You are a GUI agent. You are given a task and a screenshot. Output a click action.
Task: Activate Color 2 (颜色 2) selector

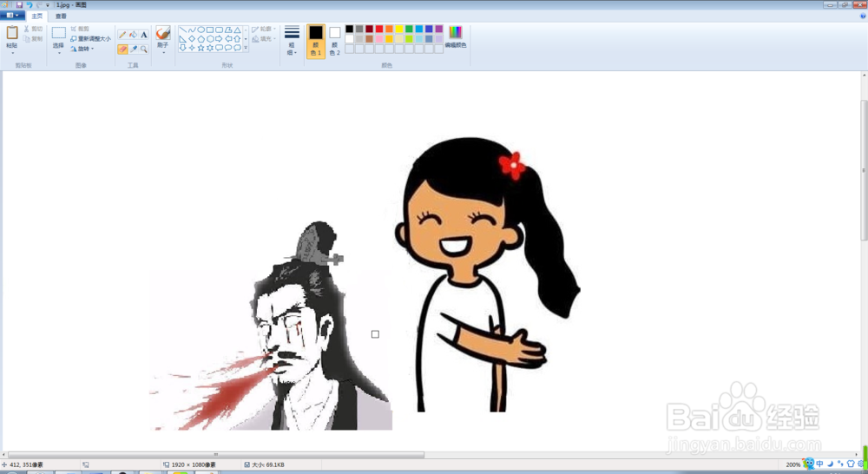click(x=334, y=41)
